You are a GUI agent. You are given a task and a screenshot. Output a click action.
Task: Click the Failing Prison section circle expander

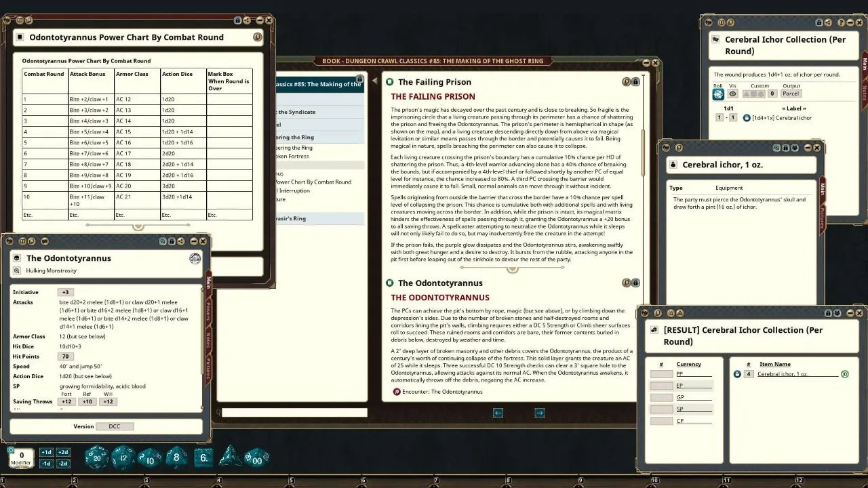point(389,82)
